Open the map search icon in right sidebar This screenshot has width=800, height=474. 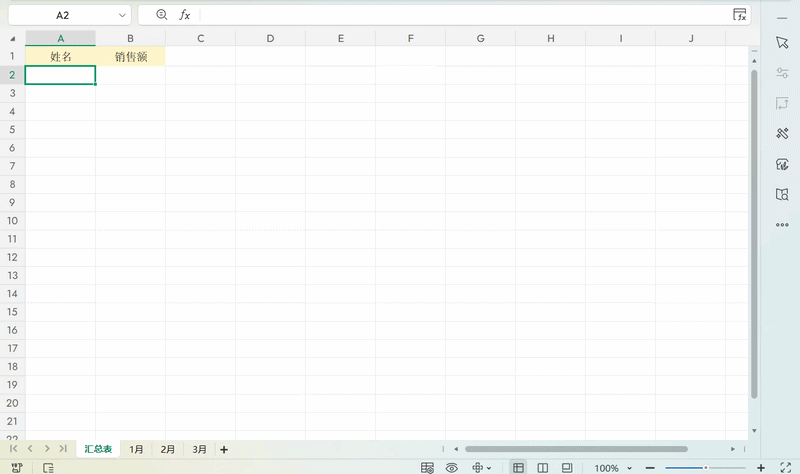(782, 194)
